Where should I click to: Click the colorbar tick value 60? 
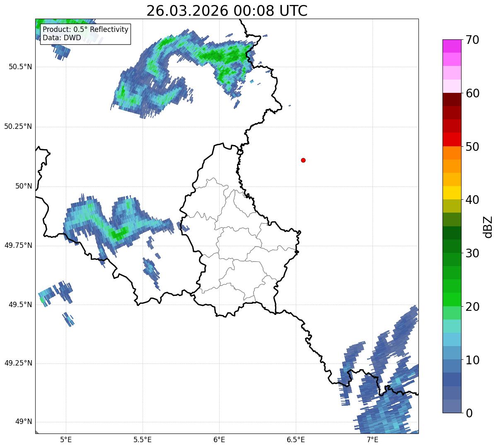(x=472, y=93)
